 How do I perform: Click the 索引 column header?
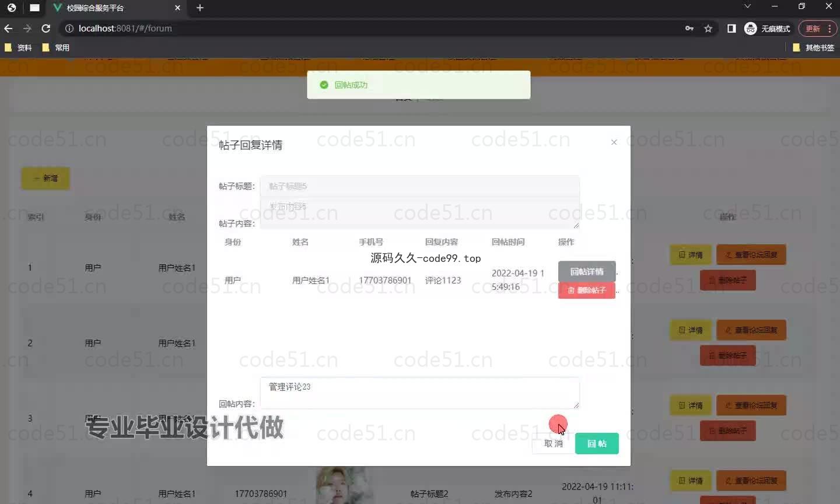(x=36, y=217)
